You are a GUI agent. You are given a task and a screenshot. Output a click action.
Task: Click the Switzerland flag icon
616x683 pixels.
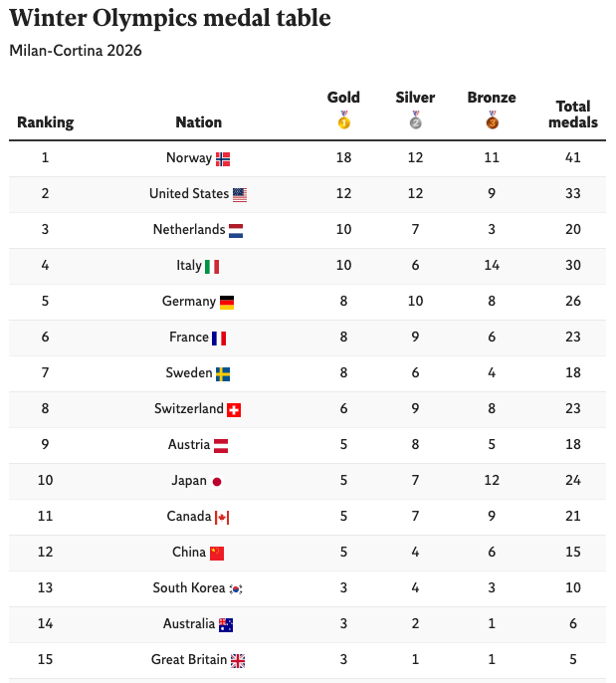[x=234, y=409]
